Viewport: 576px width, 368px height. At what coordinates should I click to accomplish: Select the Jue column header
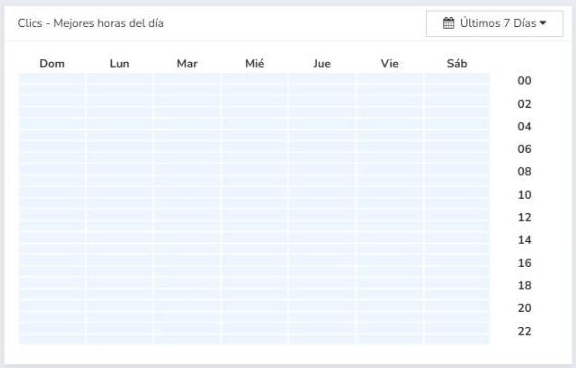322,64
